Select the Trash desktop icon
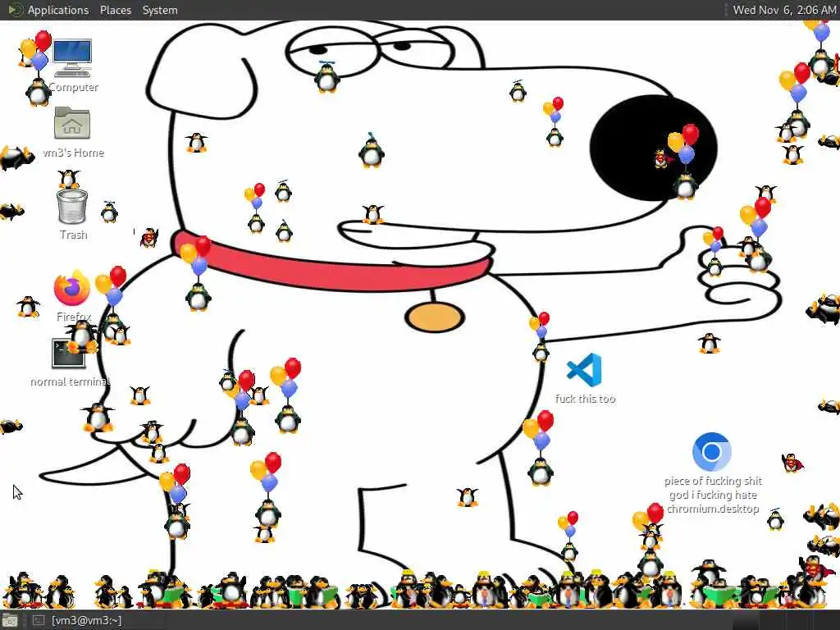840x630 pixels. tap(72, 206)
